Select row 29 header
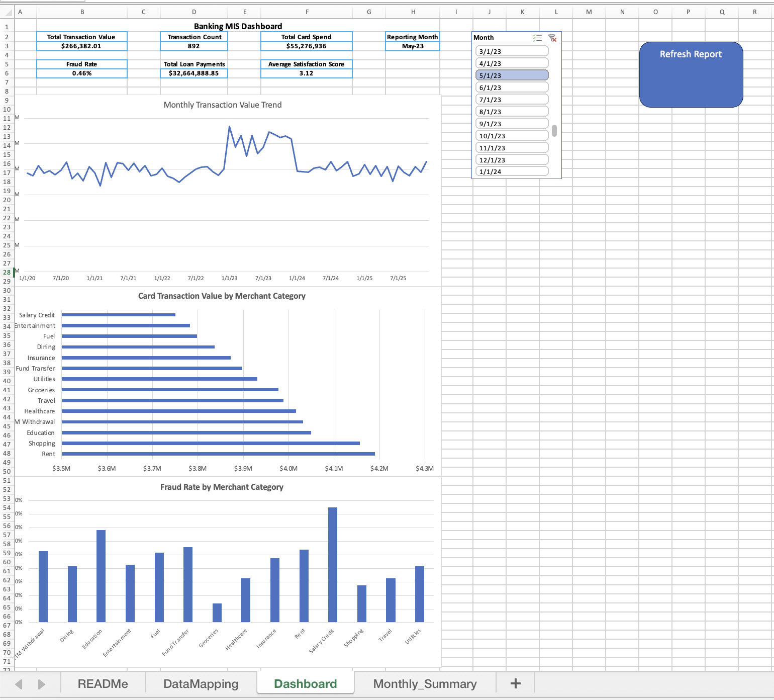Screen dimensions: 774x700 (7, 281)
